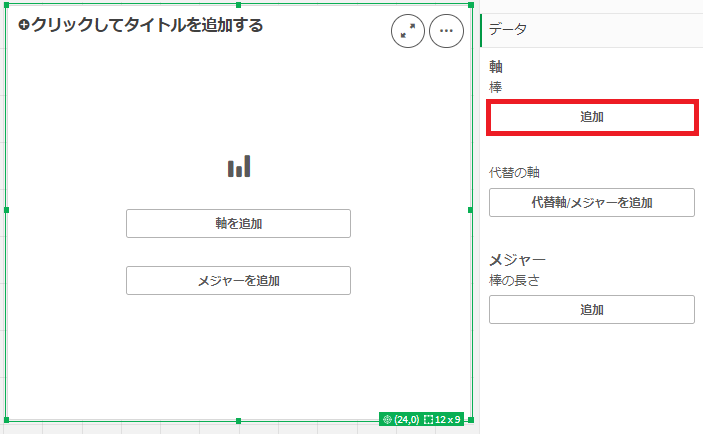Click the クリックしてタイトルを追加する title placeholder
Screen dimensions: 703x434
coord(147,26)
